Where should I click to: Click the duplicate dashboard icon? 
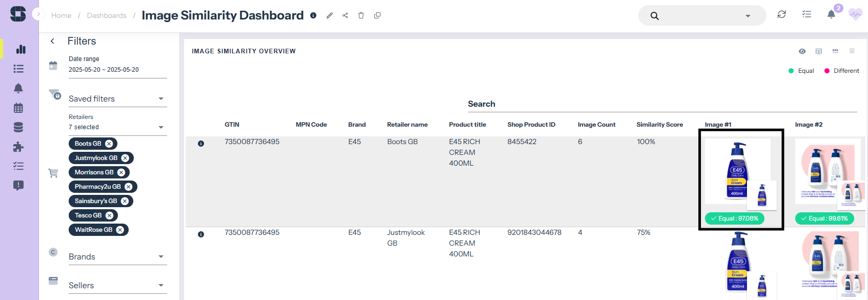377,15
